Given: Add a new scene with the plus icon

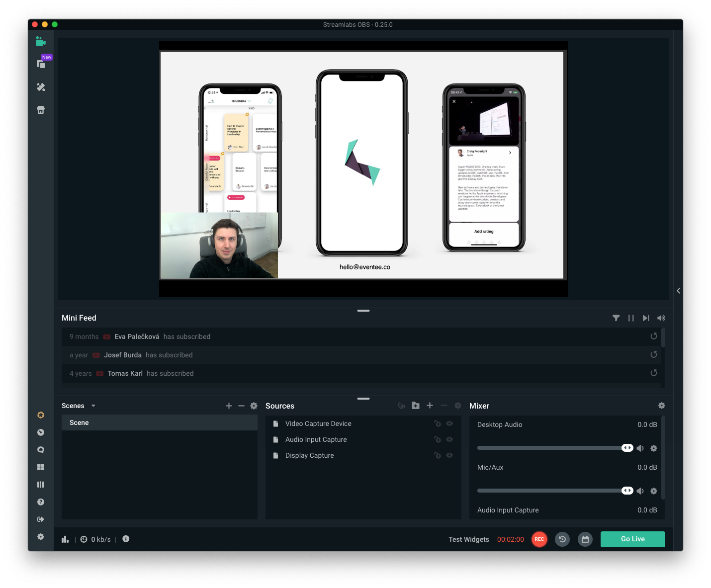Looking at the screenshot, I should point(229,406).
